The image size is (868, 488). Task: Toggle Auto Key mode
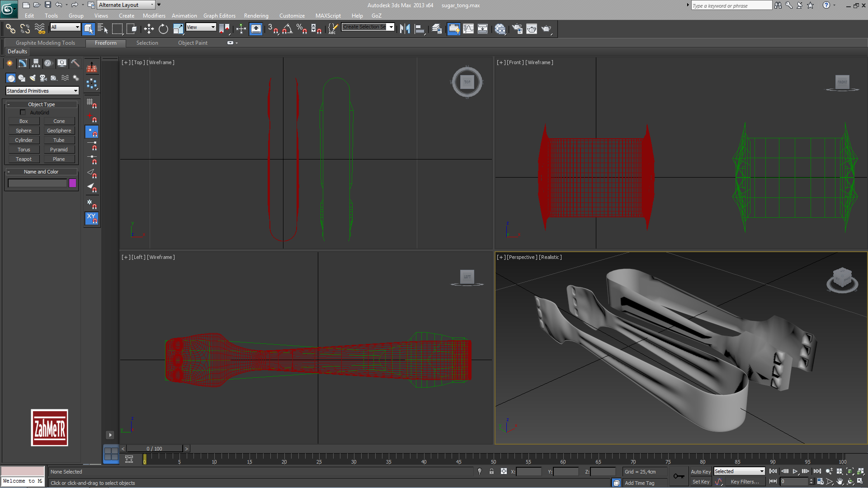tap(700, 471)
